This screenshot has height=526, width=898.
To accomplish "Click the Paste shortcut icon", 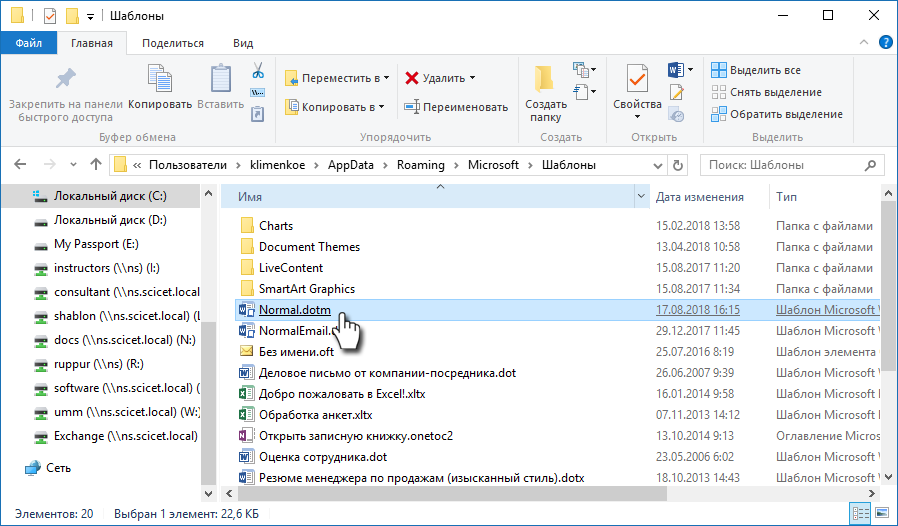I will [x=258, y=114].
